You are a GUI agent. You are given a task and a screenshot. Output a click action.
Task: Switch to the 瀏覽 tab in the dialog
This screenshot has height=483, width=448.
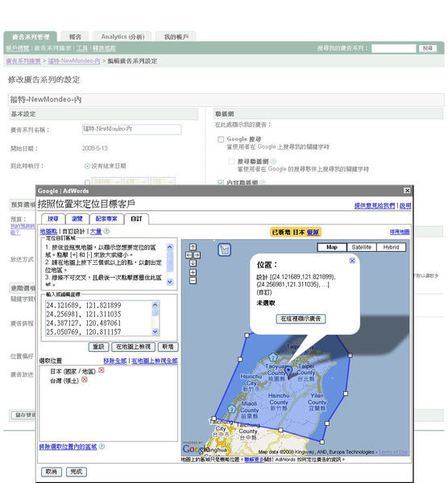coord(77,219)
